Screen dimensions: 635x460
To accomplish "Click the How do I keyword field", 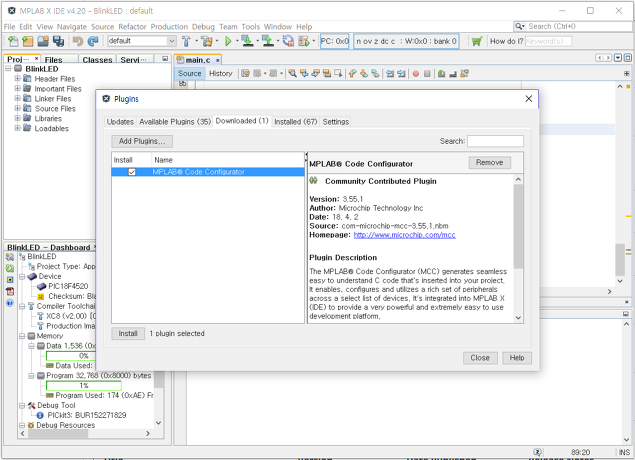I will point(548,41).
